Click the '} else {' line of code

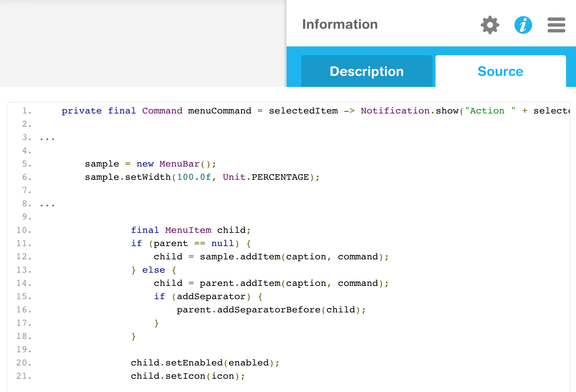point(153,270)
